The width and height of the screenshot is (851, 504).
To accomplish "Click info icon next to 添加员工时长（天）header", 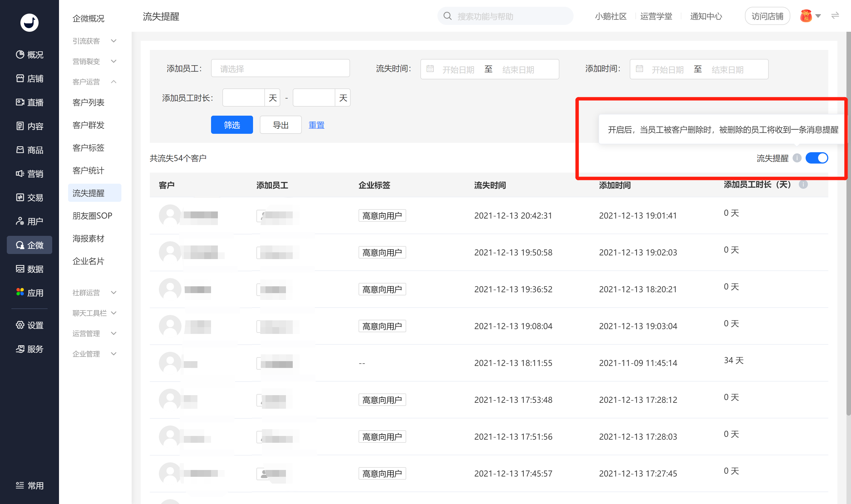I will point(803,185).
